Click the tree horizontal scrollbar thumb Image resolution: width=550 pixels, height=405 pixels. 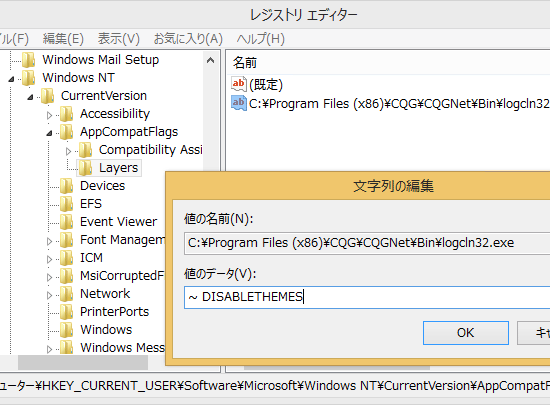(83, 363)
